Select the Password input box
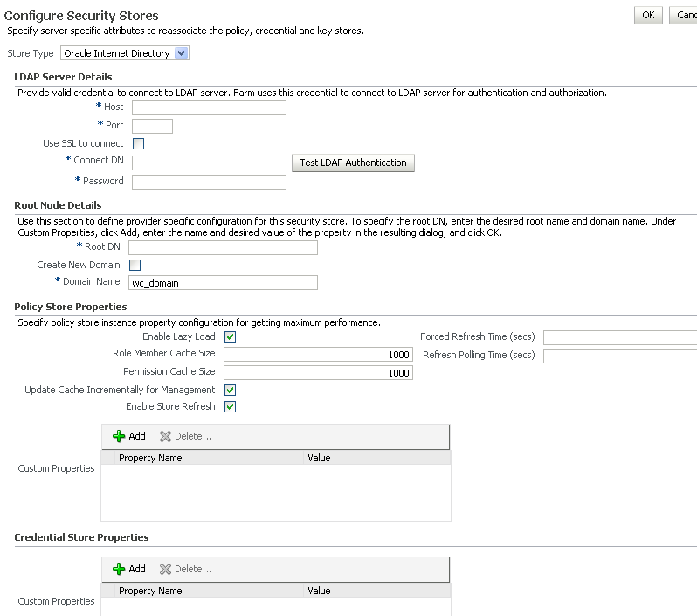Image resolution: width=697 pixels, height=616 pixels. click(x=209, y=182)
